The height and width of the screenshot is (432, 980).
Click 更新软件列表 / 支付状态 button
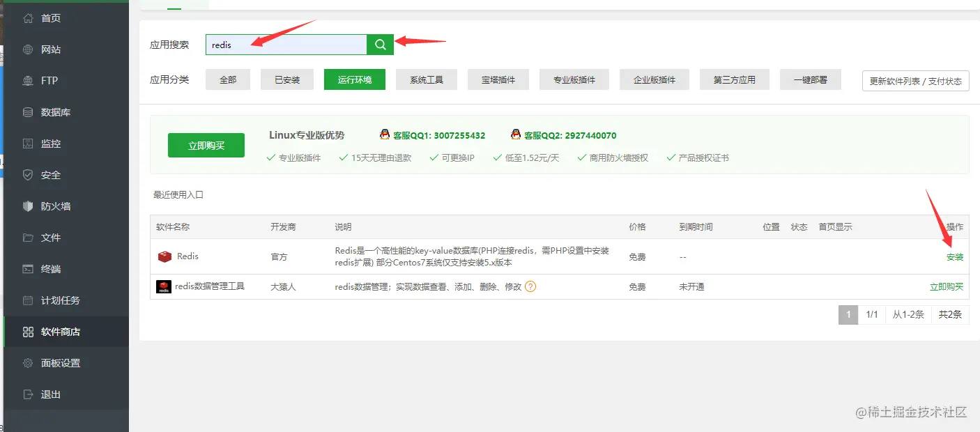click(x=916, y=81)
